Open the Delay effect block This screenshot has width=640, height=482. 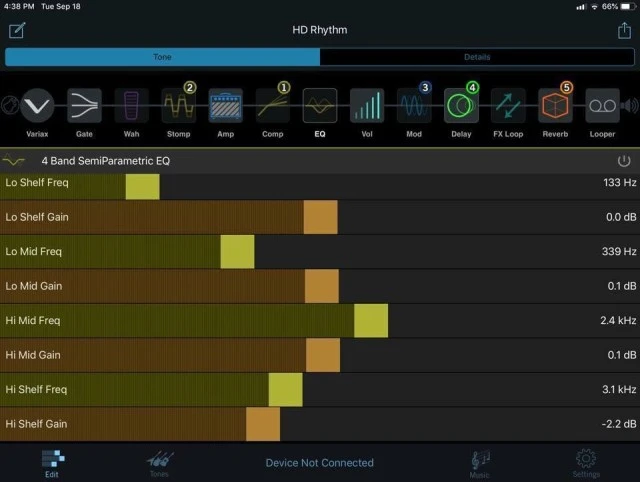pyautogui.click(x=461, y=106)
